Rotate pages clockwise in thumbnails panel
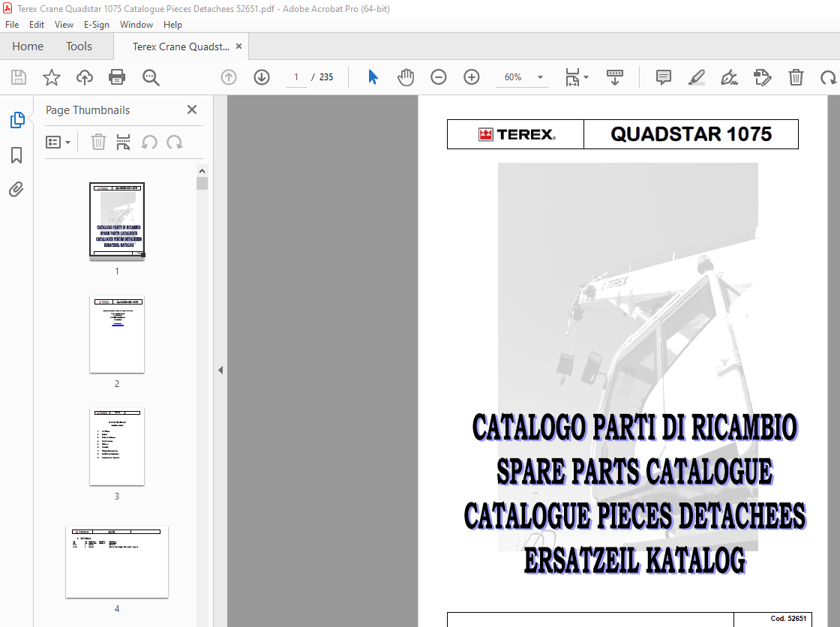The height and width of the screenshot is (627, 840). click(x=174, y=142)
